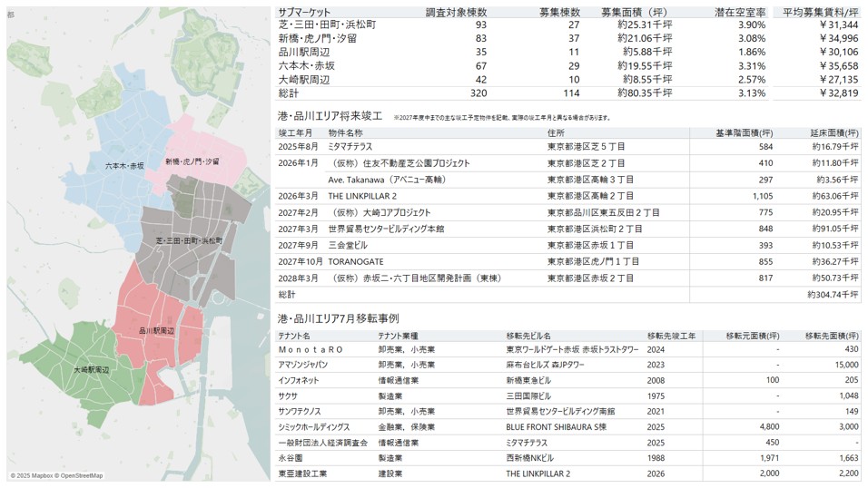Click the 住所 column header
Image resolution: width=868 pixels, height=488 pixels.
point(556,133)
